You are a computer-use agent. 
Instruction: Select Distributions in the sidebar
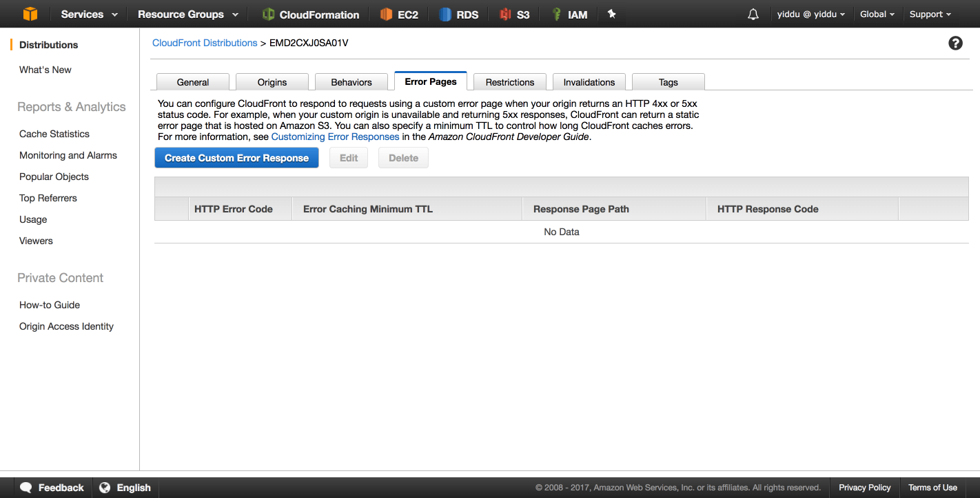click(48, 45)
